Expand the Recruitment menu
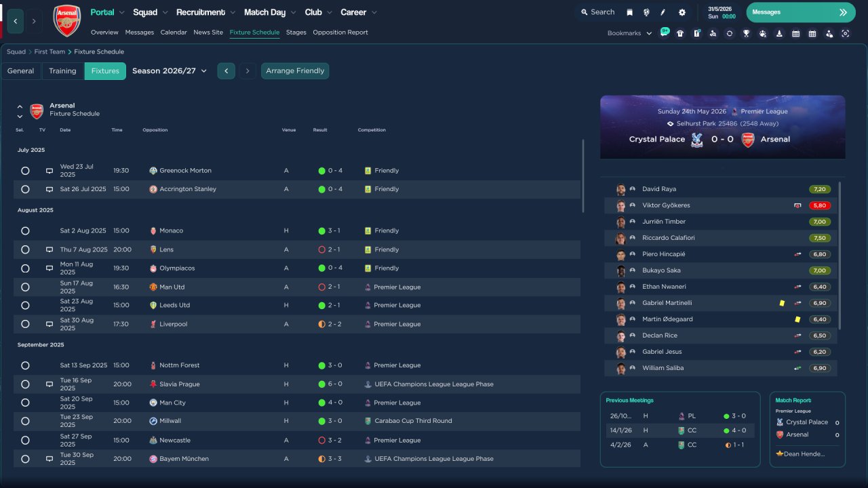 click(205, 12)
